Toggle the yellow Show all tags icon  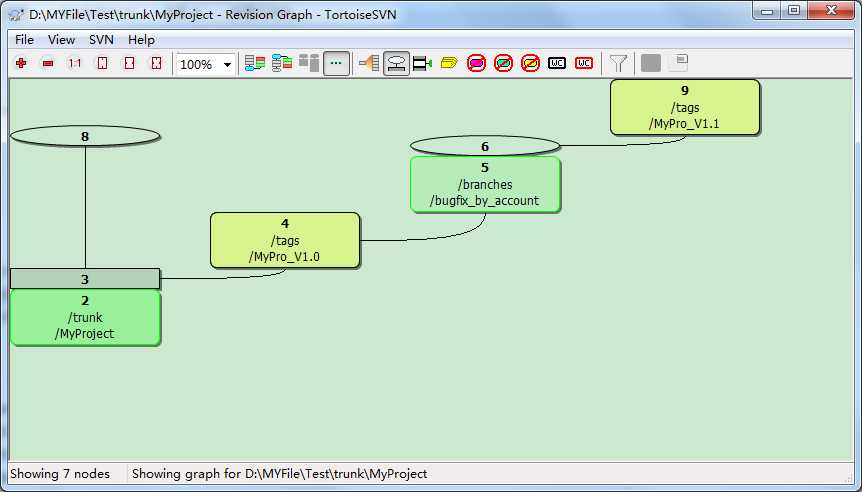[x=449, y=64]
